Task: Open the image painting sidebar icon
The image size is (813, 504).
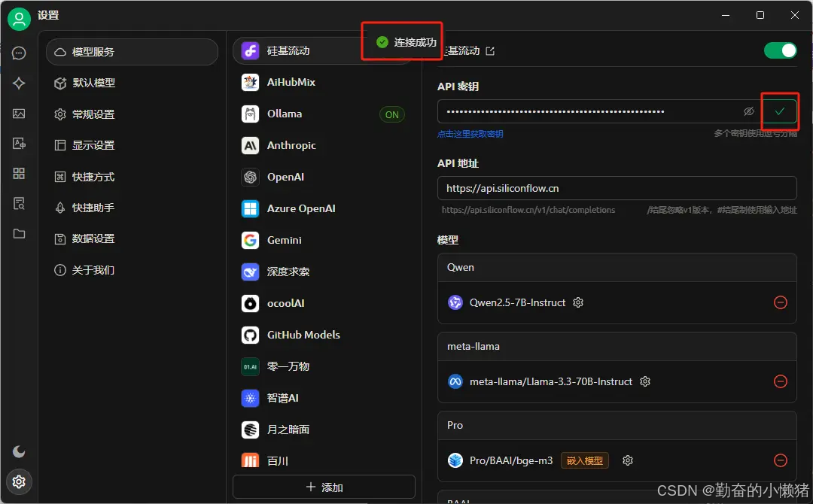Action: [x=19, y=114]
